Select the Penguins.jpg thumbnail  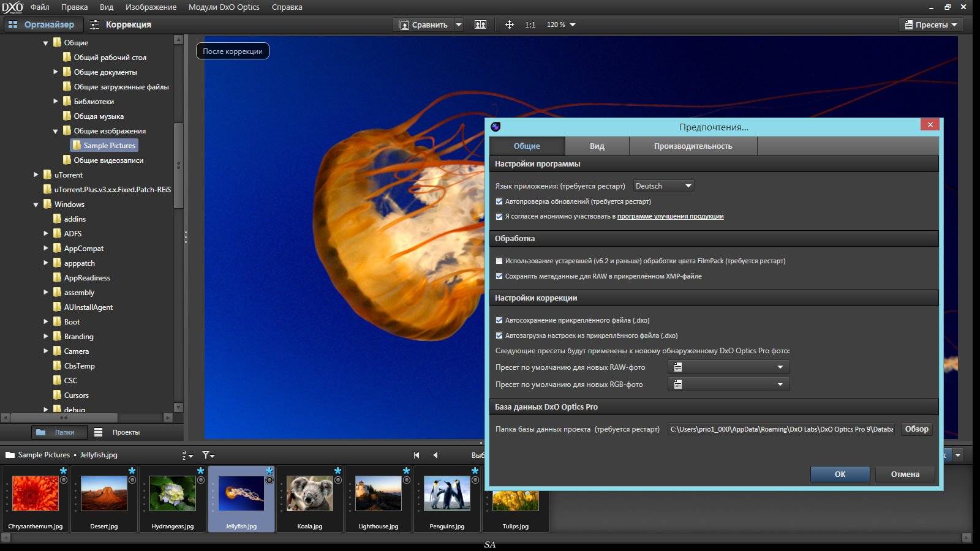coord(447,499)
